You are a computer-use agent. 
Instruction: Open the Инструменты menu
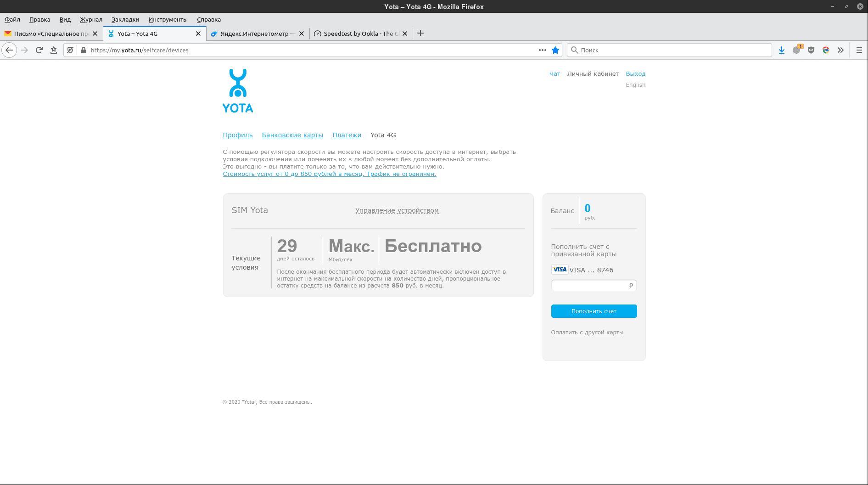click(168, 19)
